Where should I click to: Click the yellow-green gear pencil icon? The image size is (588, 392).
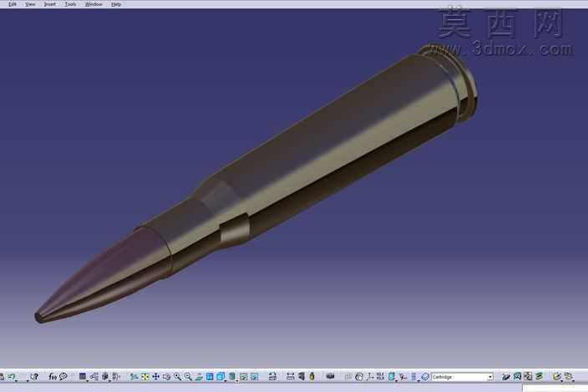click(557, 376)
